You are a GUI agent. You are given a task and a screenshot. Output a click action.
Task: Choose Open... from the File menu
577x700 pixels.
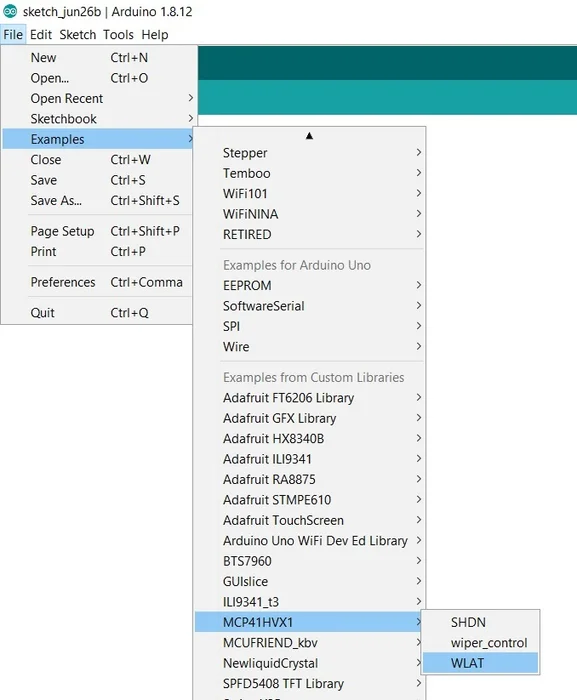pos(99,78)
